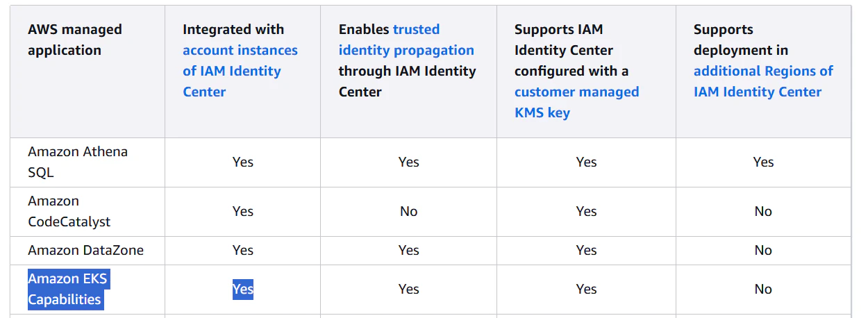This screenshot has width=868, height=318.
Task: Click EKS Capabilities' Yes under customer managed KMS key
Action: point(586,289)
